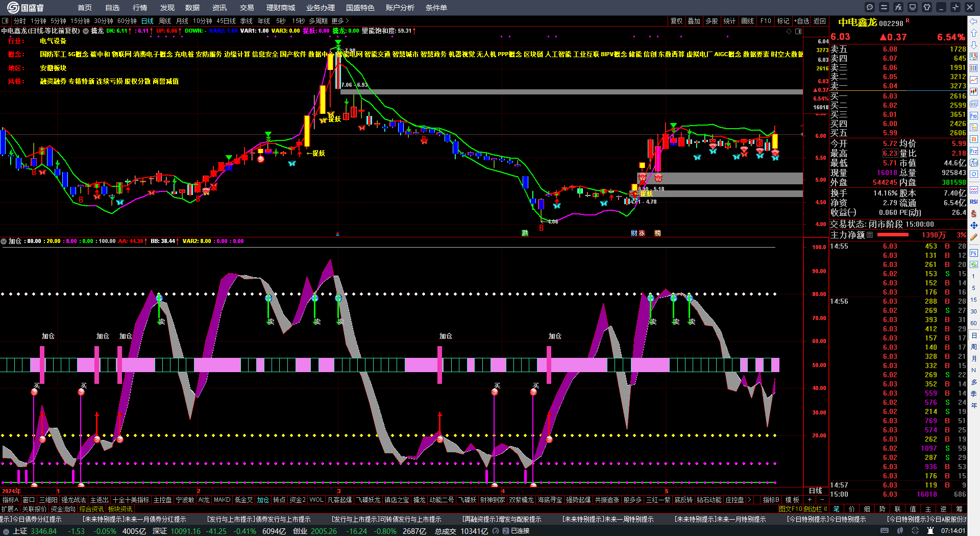Click the minus zoom-out button under 日线
This screenshot has width=980, height=536.
click(x=822, y=500)
